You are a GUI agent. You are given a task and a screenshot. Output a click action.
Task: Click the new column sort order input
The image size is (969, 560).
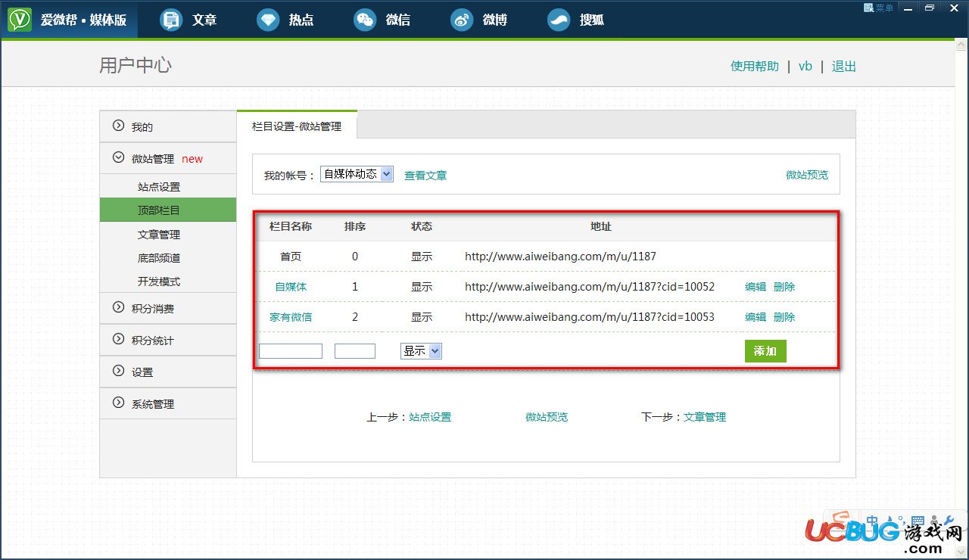355,351
